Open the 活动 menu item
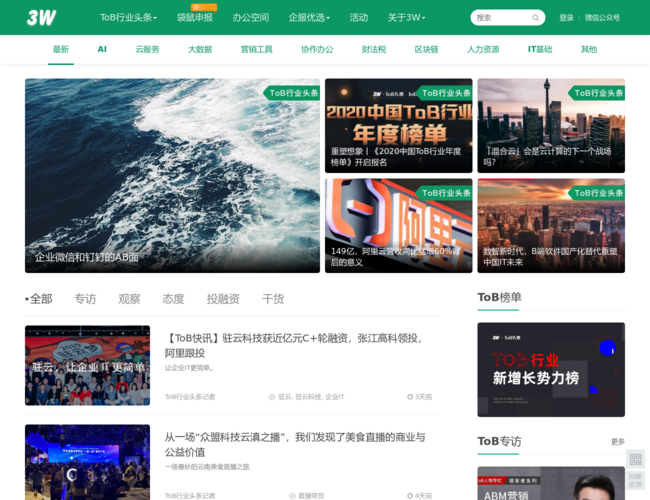 point(359,17)
